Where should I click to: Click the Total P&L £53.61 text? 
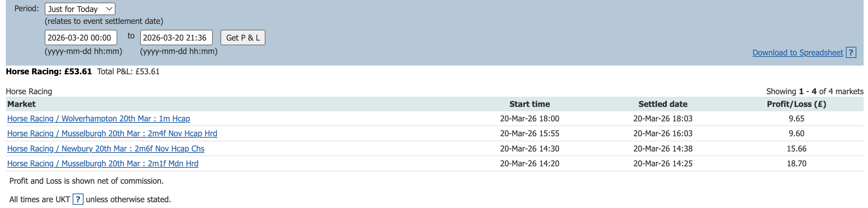(x=128, y=72)
